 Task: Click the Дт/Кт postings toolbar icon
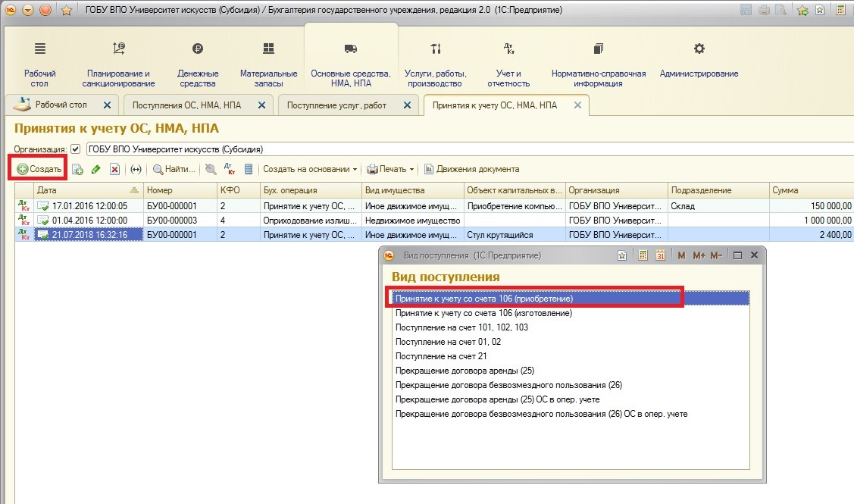pyautogui.click(x=230, y=169)
